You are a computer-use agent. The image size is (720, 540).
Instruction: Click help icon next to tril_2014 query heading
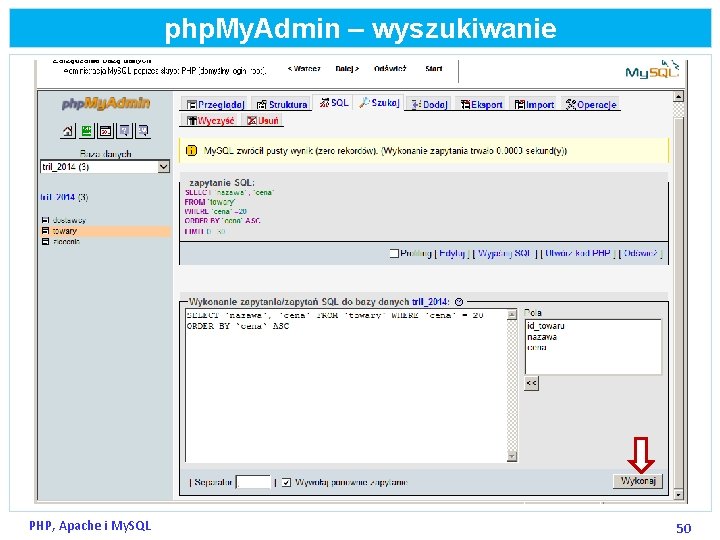point(459,302)
